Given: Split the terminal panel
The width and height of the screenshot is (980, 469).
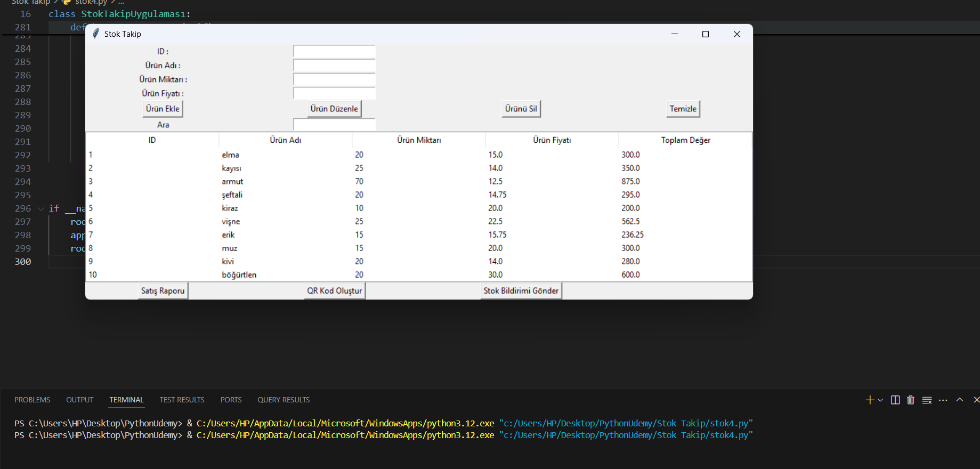Looking at the screenshot, I should 895,400.
